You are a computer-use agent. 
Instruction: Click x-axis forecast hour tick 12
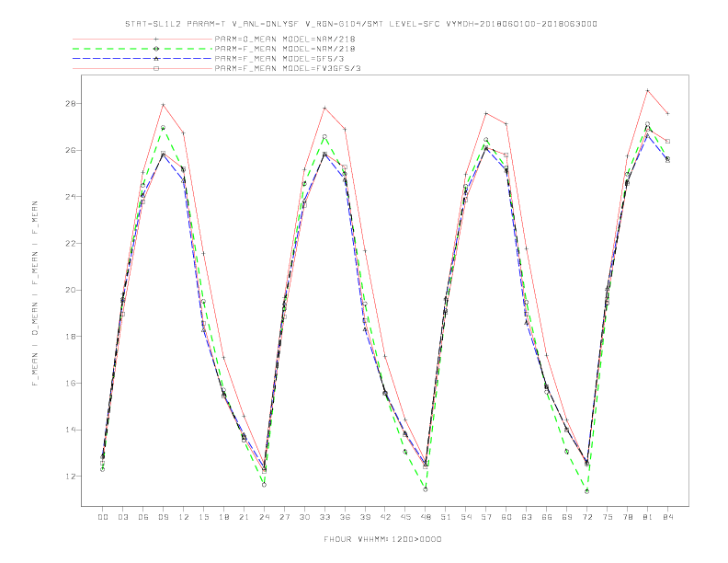click(x=184, y=517)
